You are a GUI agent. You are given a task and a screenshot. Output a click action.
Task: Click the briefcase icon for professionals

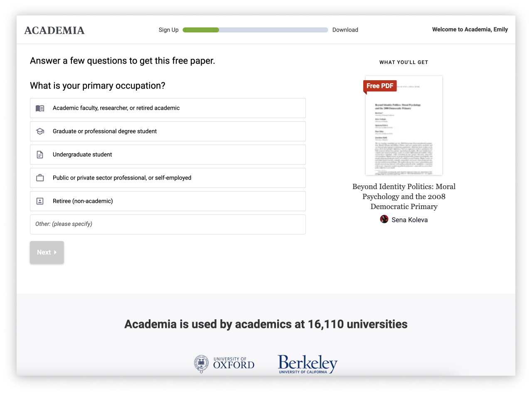tap(40, 178)
